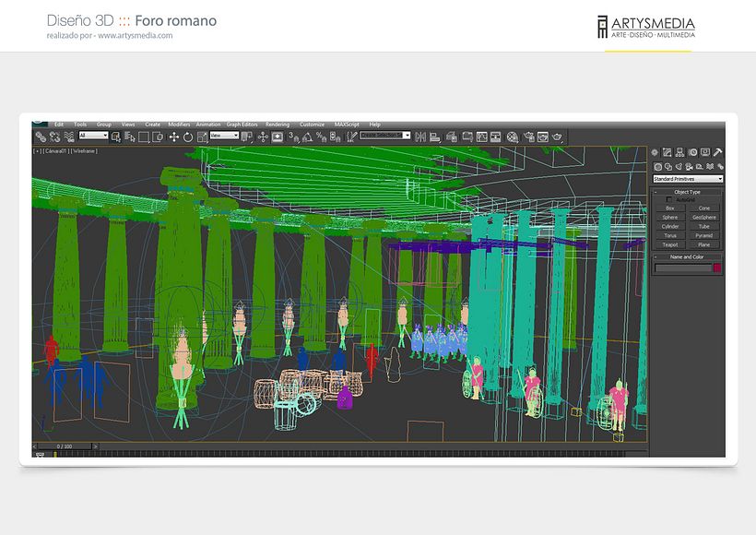This screenshot has height=535, width=756.
Task: Collapse the Name and Color rollout
Action: (688, 257)
